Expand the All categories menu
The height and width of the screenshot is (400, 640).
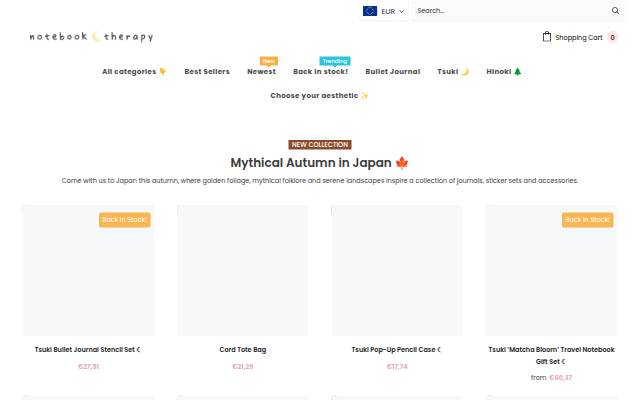(134, 71)
